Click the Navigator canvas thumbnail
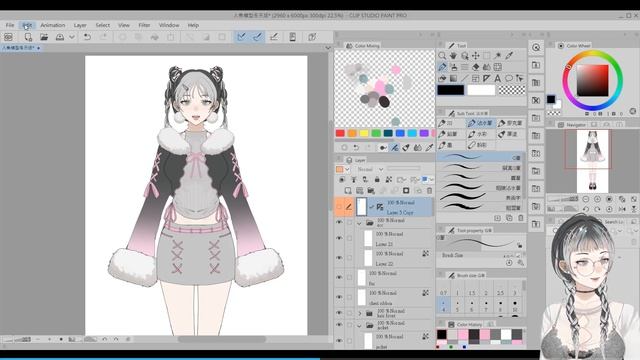 592,161
